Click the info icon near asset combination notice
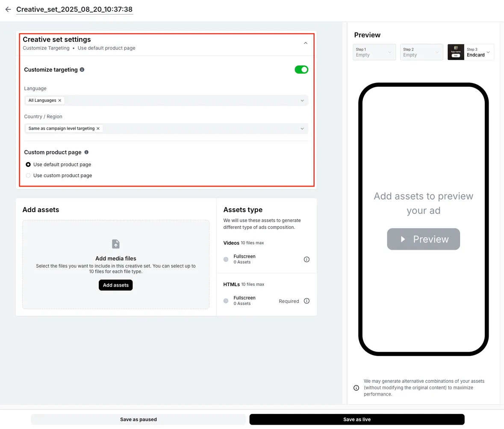This screenshot has width=504, height=429. click(356, 388)
